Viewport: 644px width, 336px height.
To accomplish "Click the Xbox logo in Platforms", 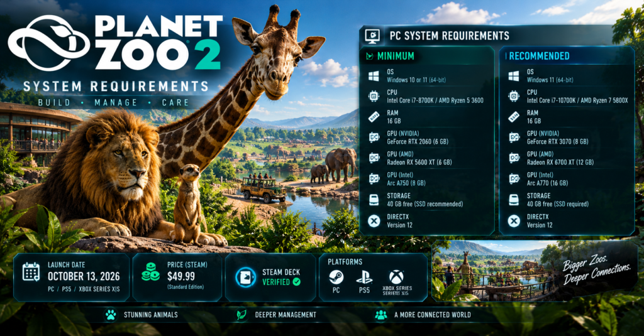I will click(396, 277).
